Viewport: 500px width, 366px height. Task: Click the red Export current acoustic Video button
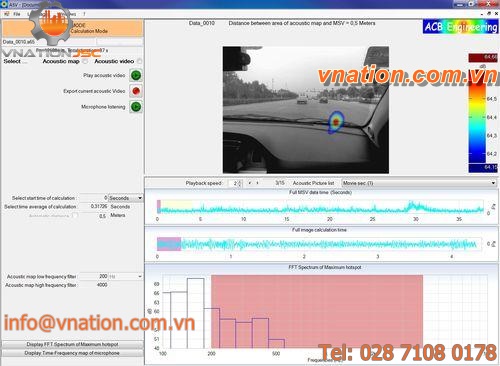tap(136, 91)
